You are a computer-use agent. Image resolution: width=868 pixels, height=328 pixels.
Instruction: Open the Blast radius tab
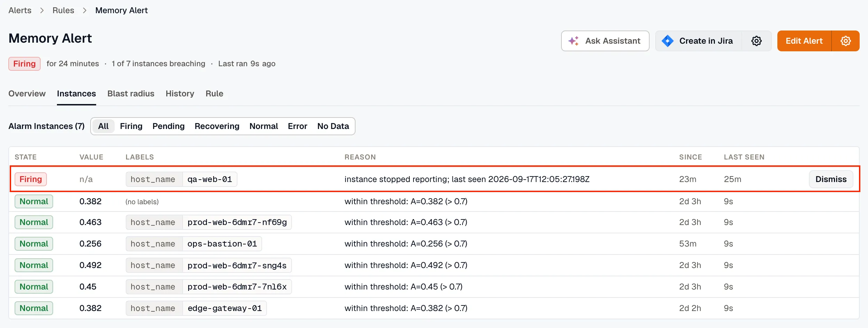pos(131,94)
